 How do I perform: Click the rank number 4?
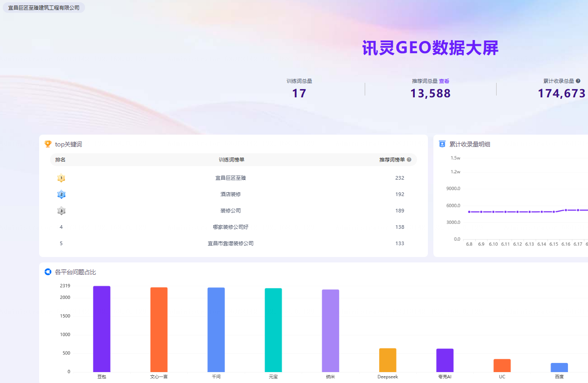tap(61, 227)
